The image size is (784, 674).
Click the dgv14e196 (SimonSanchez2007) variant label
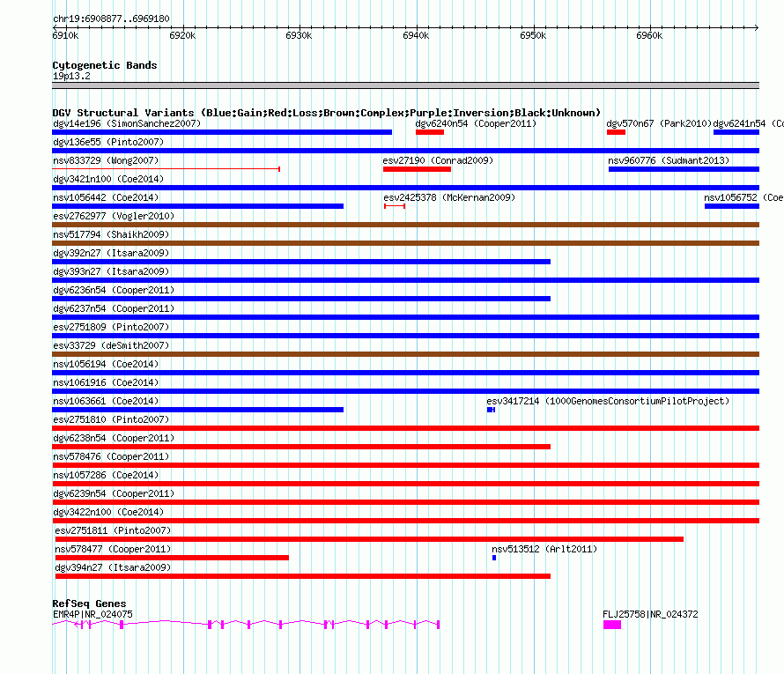(x=127, y=123)
